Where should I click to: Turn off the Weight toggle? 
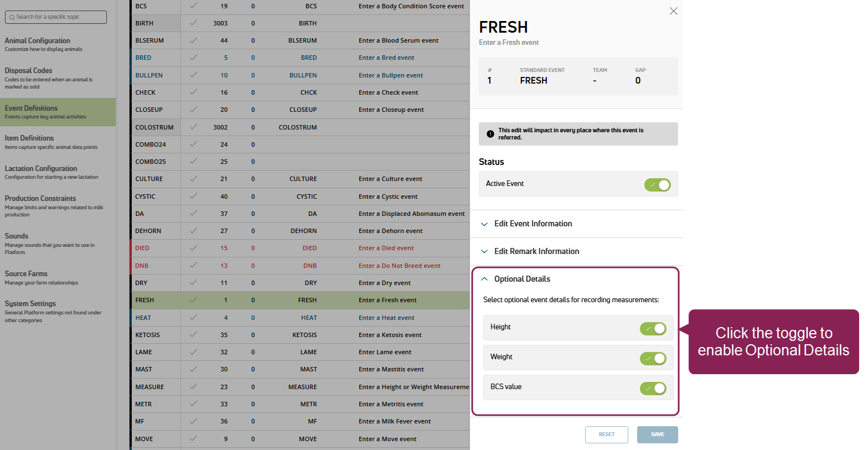[x=653, y=359]
